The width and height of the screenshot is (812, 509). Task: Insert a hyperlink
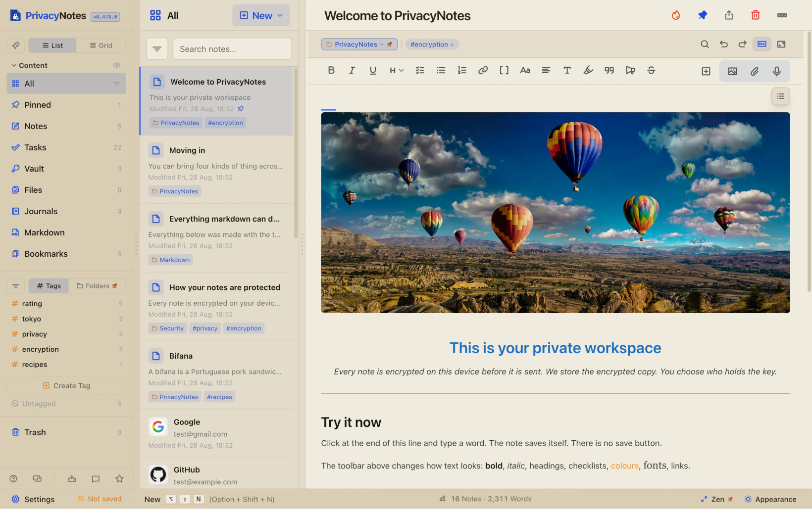(483, 70)
